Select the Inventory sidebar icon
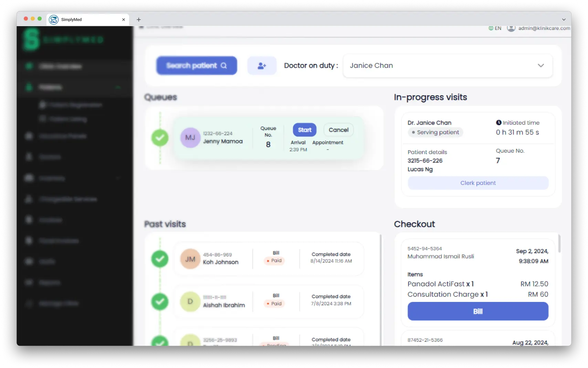The width and height of the screenshot is (588, 368). coord(29,178)
